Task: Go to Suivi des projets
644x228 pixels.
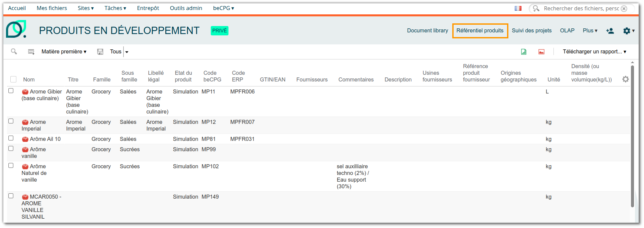Action: click(531, 31)
